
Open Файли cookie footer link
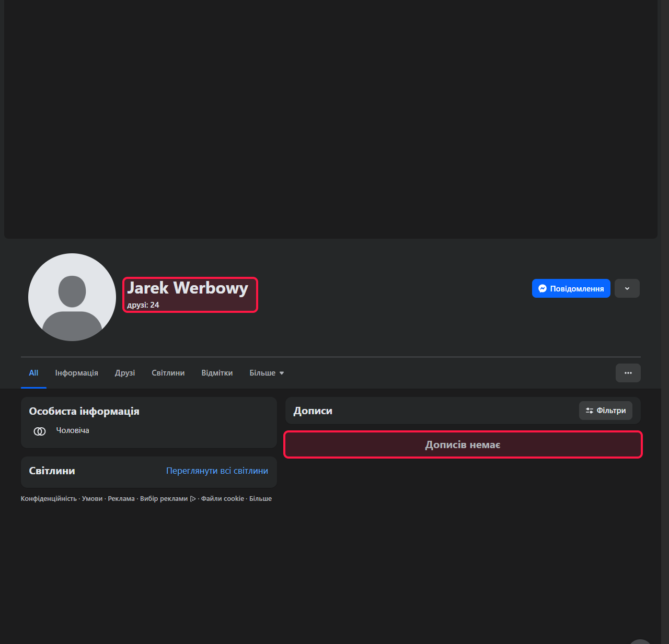point(223,499)
